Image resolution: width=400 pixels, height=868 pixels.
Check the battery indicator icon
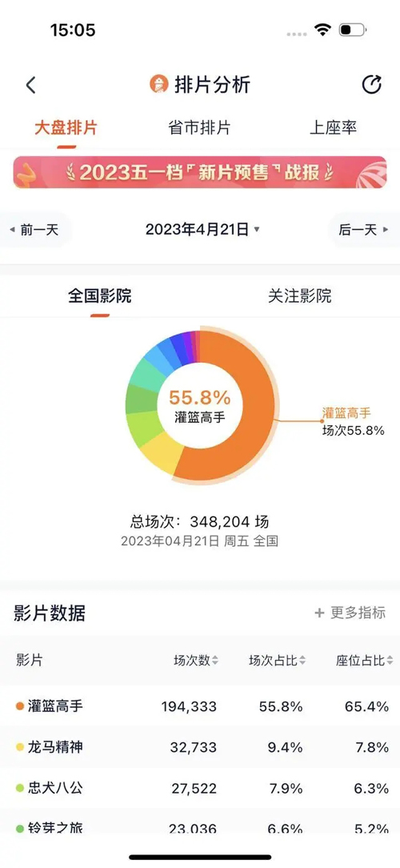coord(353,30)
